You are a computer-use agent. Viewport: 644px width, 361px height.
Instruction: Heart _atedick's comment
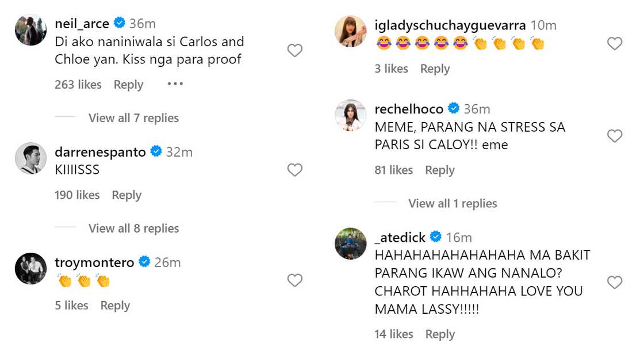tap(615, 282)
